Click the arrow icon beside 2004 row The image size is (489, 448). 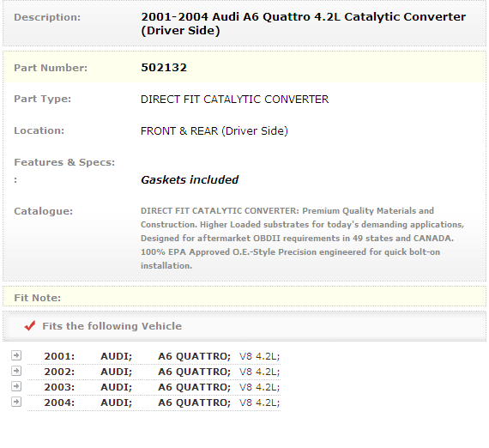[x=16, y=402]
